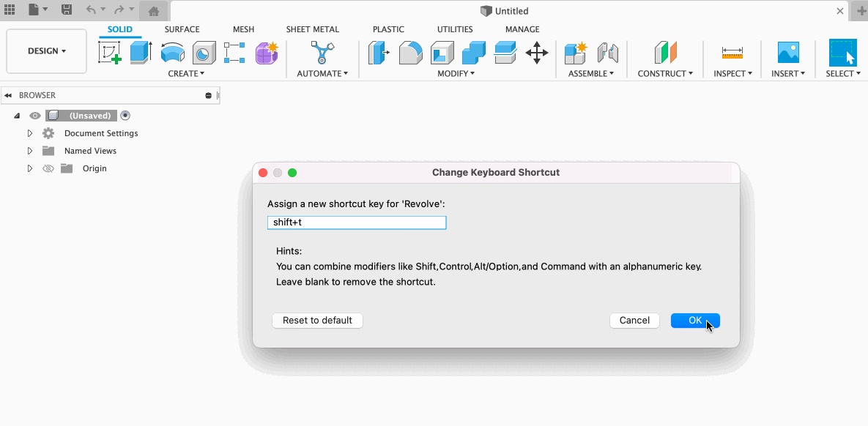The height and width of the screenshot is (426, 868).
Task: Click the shortcut key text field
Action: pos(357,223)
